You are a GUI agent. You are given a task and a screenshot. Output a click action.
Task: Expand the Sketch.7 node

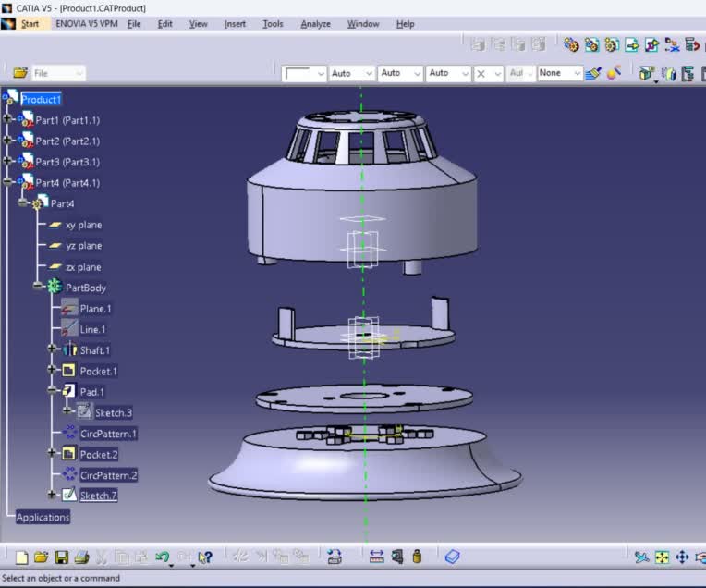[x=52, y=495]
